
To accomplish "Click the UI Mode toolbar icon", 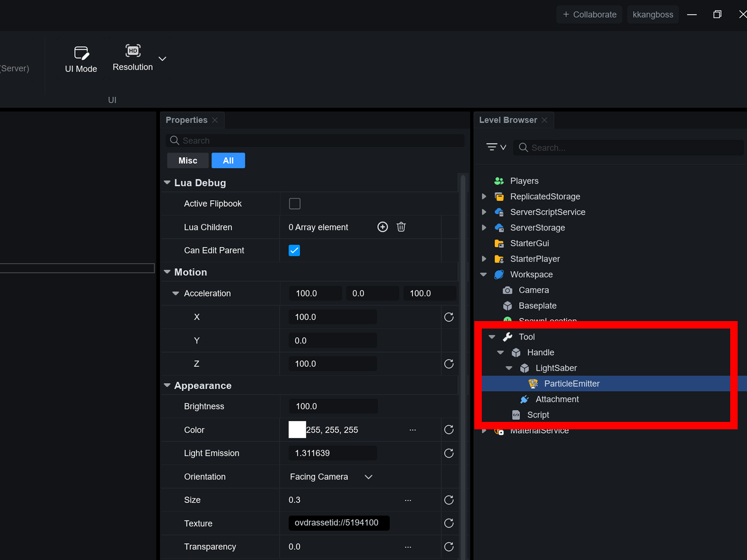I will 81,54.
